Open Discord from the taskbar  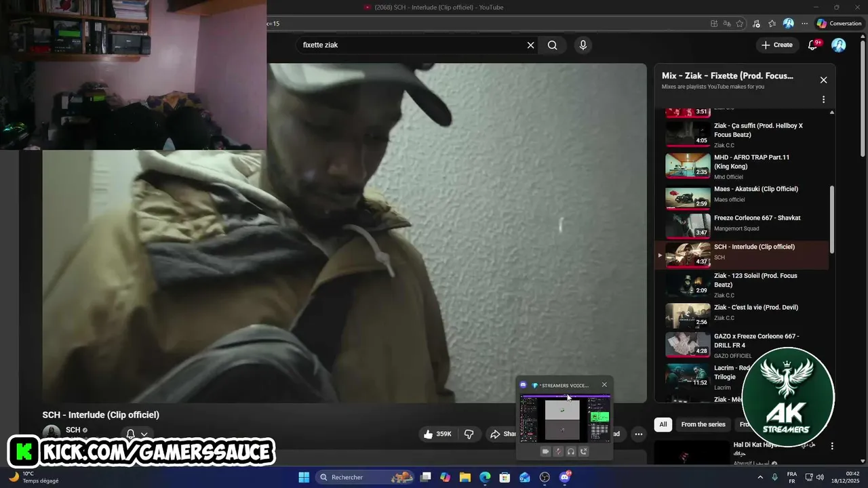[x=565, y=477]
